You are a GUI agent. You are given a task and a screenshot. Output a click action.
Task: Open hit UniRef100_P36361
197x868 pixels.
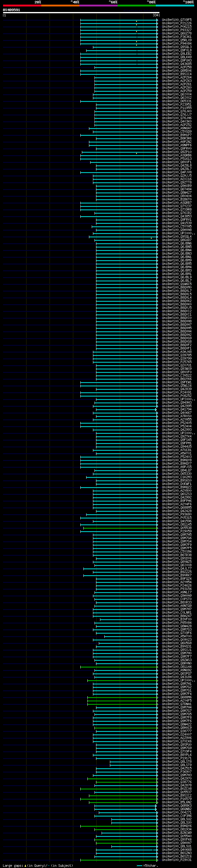(x=177, y=37)
